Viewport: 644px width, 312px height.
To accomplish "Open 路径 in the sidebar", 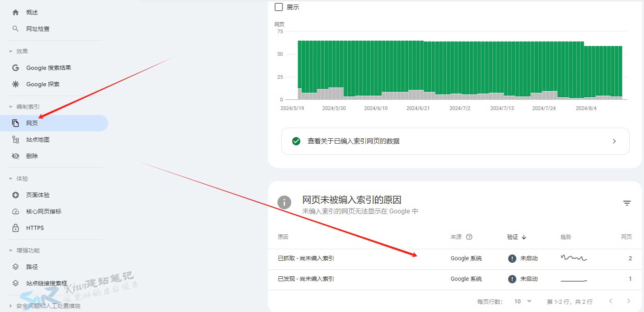I will [x=32, y=267].
